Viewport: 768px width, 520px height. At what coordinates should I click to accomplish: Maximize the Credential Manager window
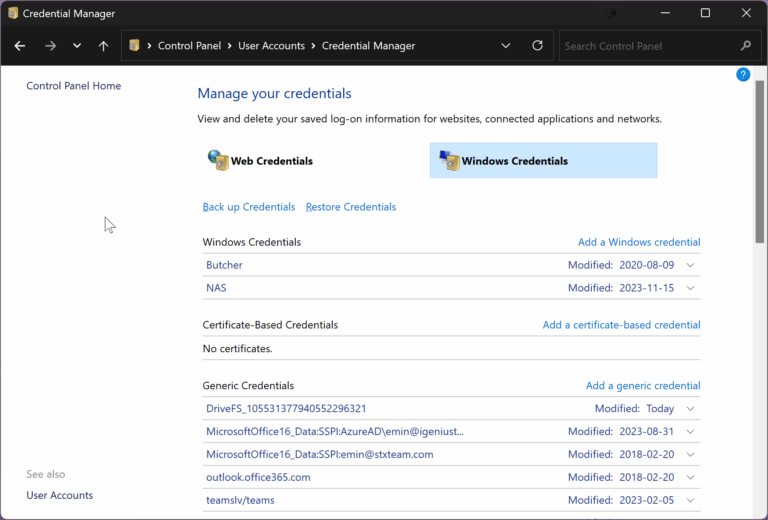[705, 13]
